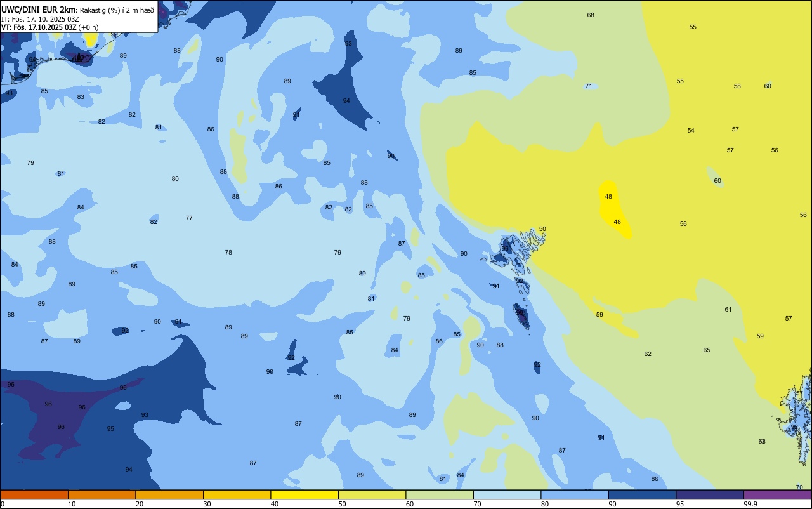
Task: Select the humidity value "62" on the map
Action: click(648, 354)
